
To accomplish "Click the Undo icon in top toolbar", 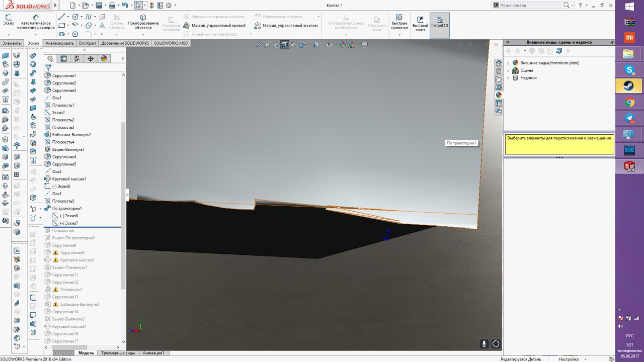I will [x=125, y=5].
